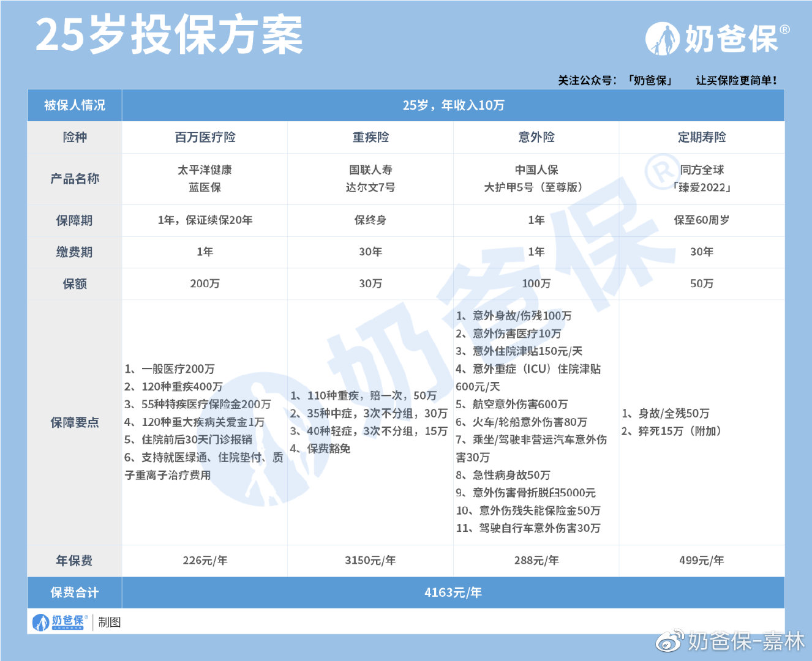Viewport: 812px width, 661px height.
Task: Select the 200万 coverage amount
Action: point(205,284)
